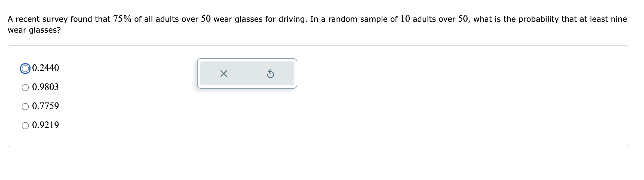This screenshot has width=644, height=180.
Task: Click the 0.7759 answer label text
Action: (x=45, y=106)
